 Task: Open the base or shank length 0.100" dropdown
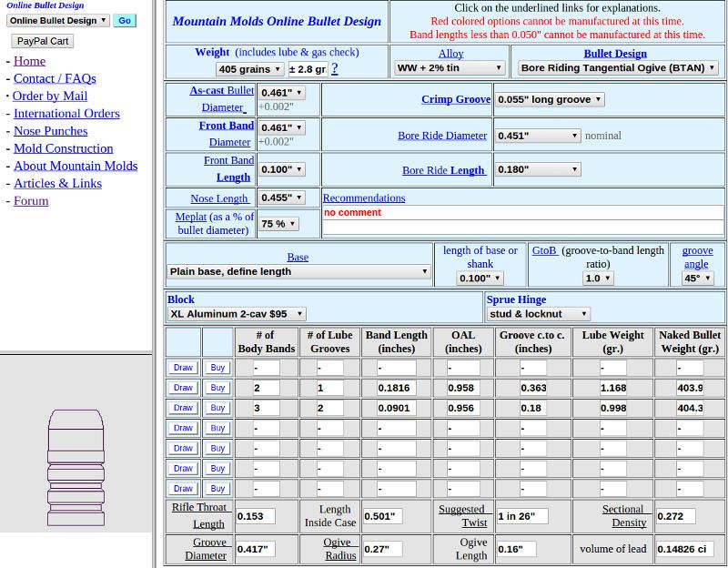pyautogui.click(x=480, y=279)
